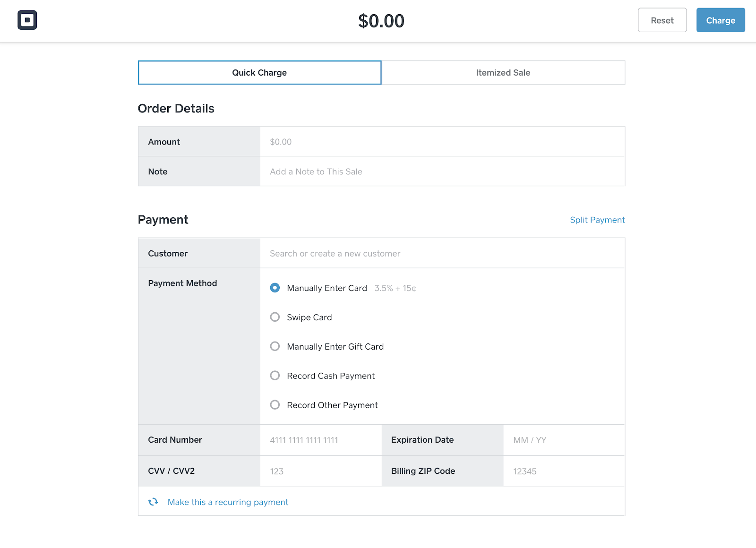Click the Expiration Date MM/YY field
Screen dimensions: 756x548
click(x=564, y=440)
